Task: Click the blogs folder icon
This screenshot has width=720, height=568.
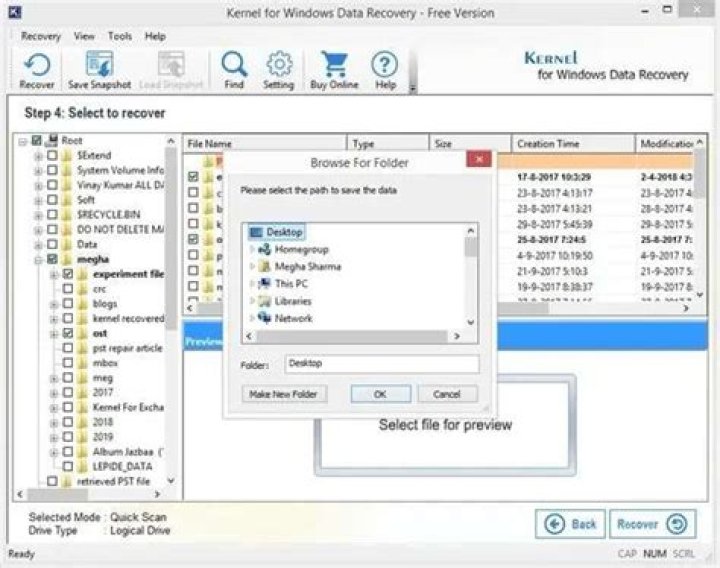Action: point(83,304)
